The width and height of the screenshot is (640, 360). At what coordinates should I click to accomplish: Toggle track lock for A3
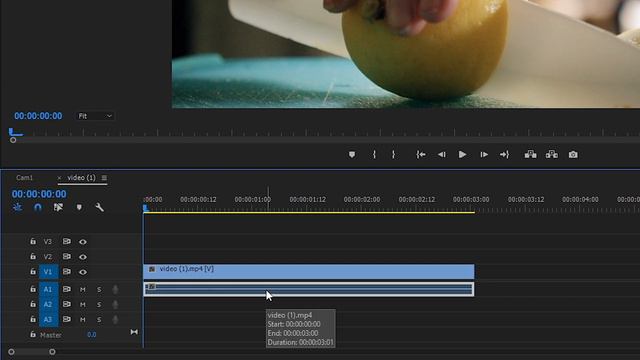click(x=33, y=320)
